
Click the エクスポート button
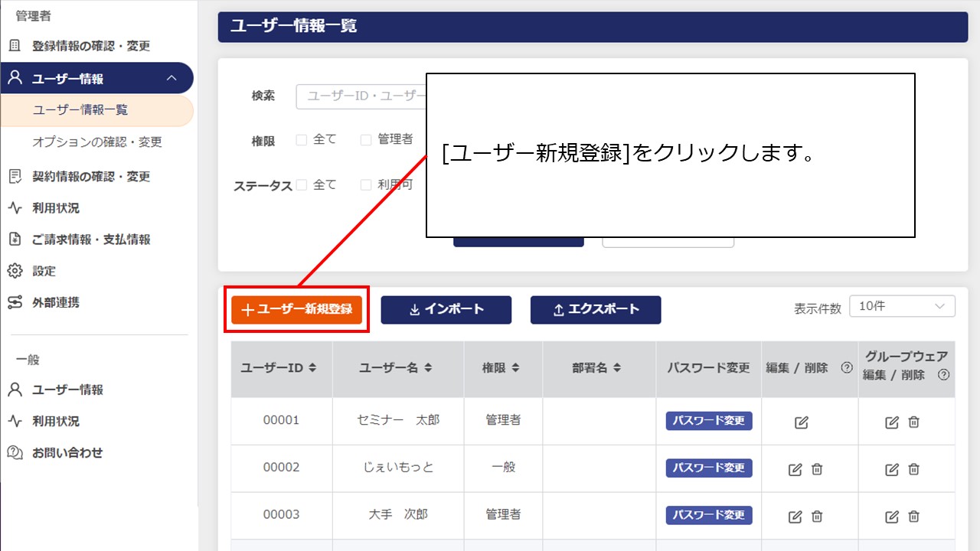(x=596, y=310)
